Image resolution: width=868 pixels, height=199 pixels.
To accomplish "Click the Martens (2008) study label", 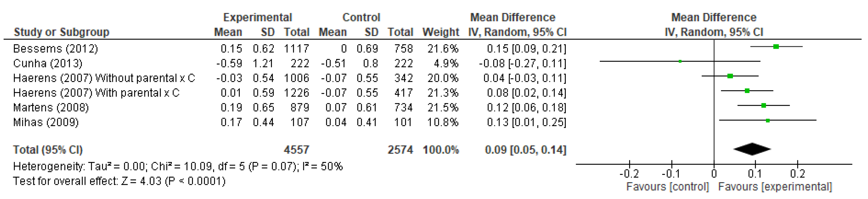I will [51, 108].
